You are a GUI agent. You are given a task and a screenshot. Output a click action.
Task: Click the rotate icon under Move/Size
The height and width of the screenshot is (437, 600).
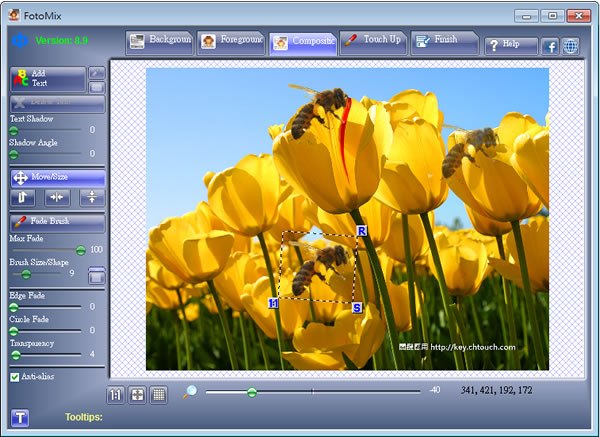[x=24, y=199]
